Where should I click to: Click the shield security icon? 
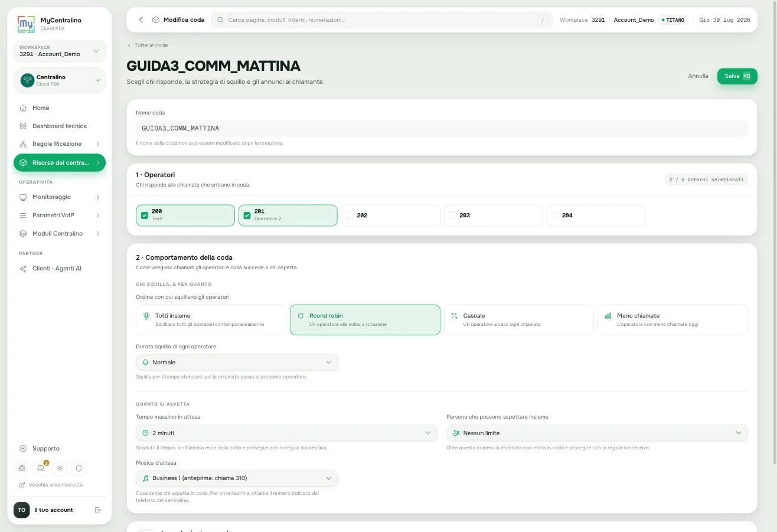tap(79, 468)
